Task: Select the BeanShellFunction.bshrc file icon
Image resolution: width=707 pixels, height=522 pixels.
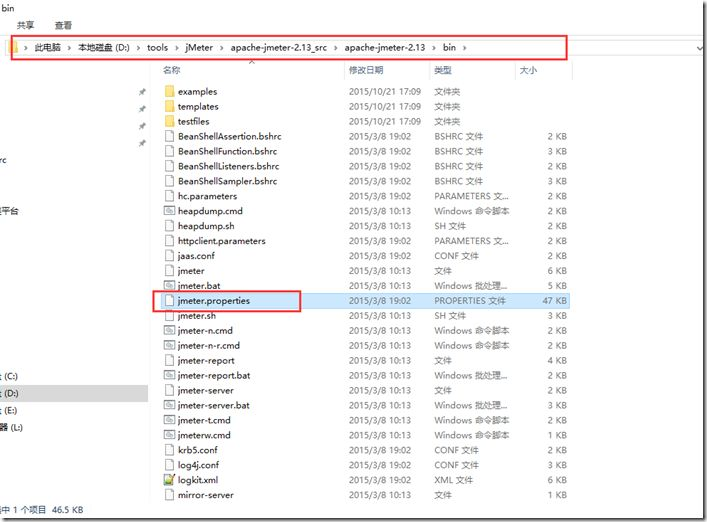Action: click(x=169, y=151)
